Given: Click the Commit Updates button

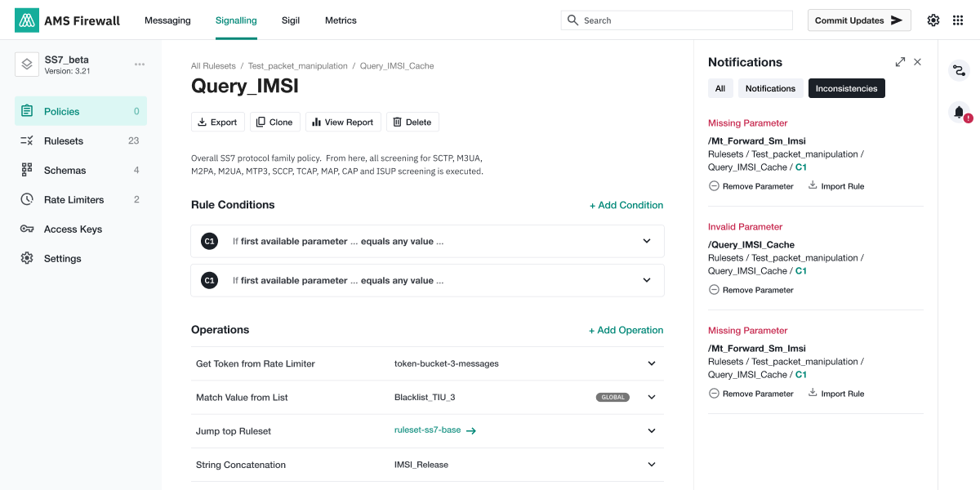Looking at the screenshot, I should click(x=859, y=20).
